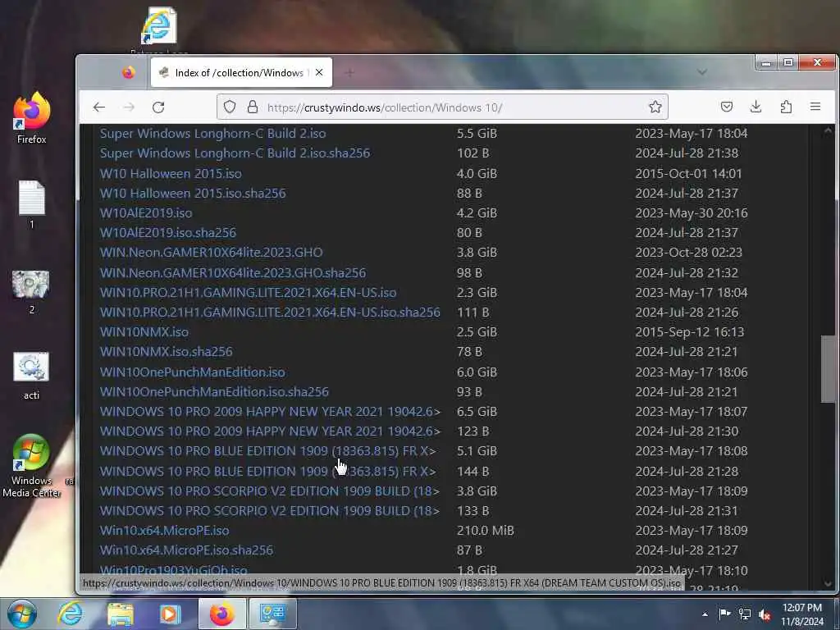
Task: Download 5.1 GiB PRO BLUE EDITION file
Action: pos(268,451)
